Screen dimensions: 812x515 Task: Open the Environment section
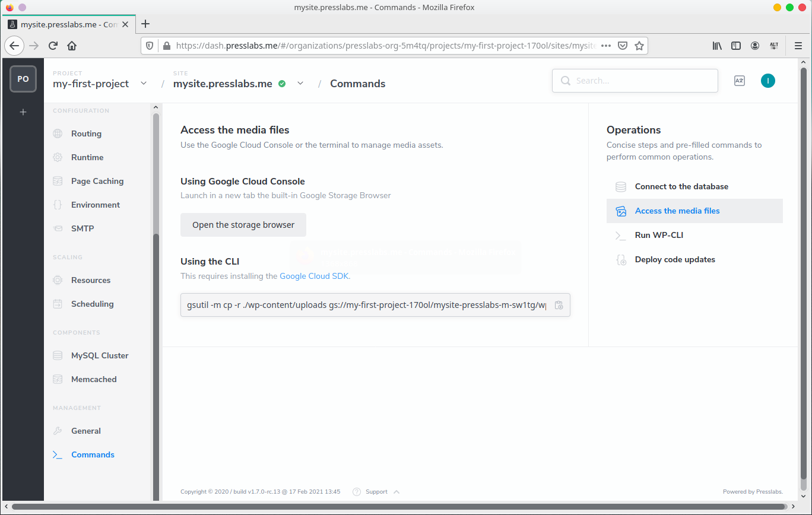[96, 205]
